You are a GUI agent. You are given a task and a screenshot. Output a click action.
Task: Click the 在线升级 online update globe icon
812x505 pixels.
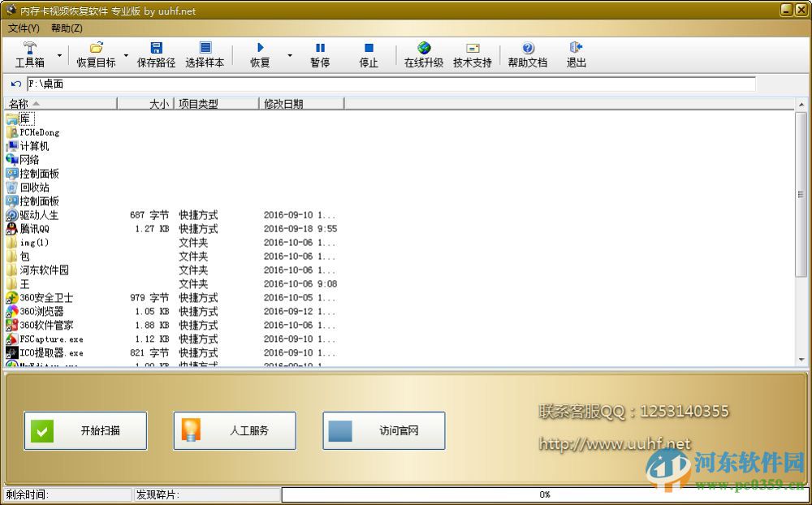423,46
